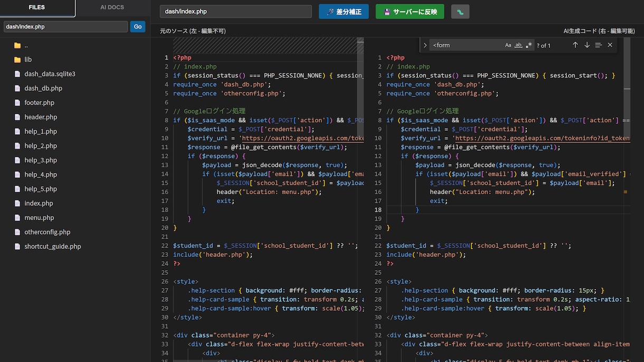Click "include('header.php');" in the left editor
This screenshot has width=644, height=362.
point(213,254)
